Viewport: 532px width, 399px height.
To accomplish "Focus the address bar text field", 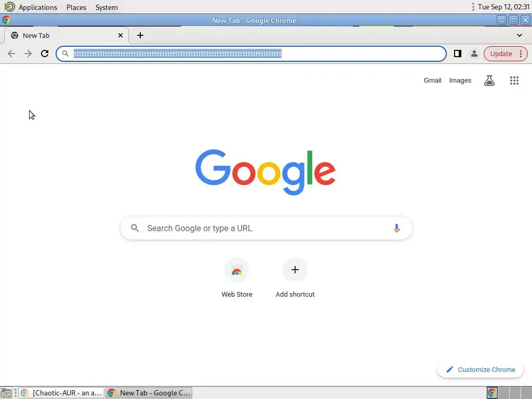I will click(251, 54).
